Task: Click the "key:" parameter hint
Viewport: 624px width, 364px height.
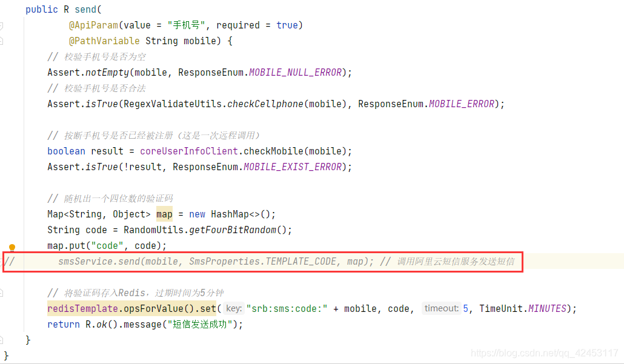Action: 234,308
